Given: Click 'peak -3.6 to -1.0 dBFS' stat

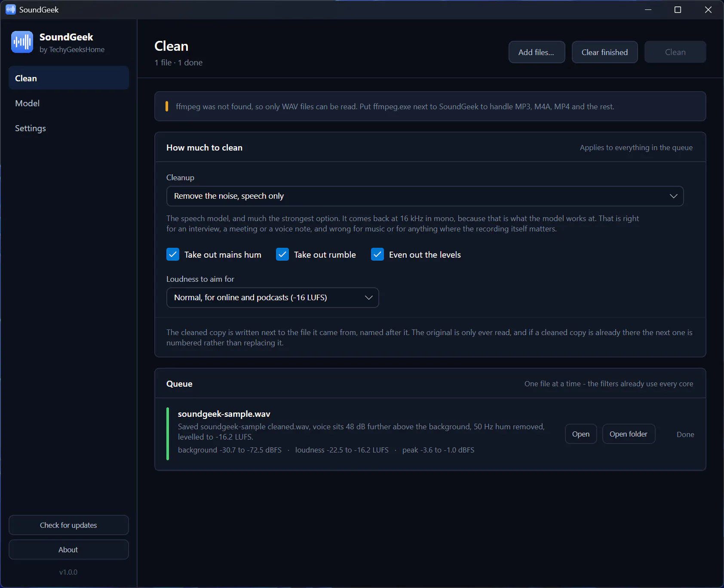Looking at the screenshot, I should (438, 450).
